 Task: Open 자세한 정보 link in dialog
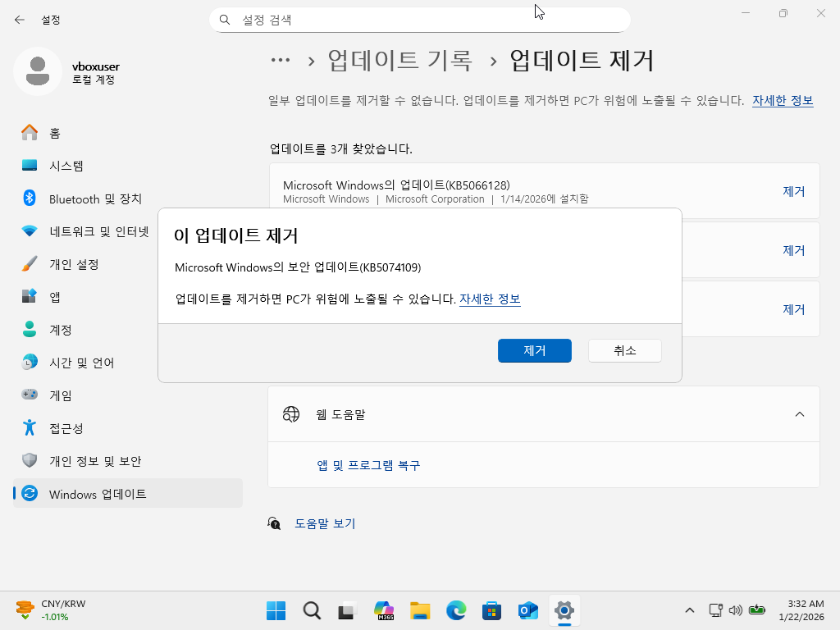tap(491, 299)
